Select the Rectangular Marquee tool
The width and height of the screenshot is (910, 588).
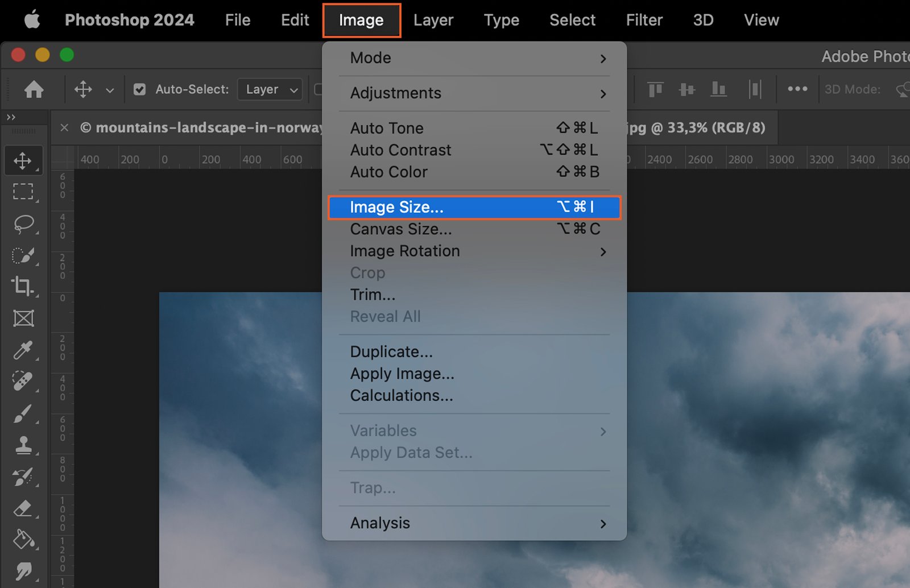click(x=23, y=192)
